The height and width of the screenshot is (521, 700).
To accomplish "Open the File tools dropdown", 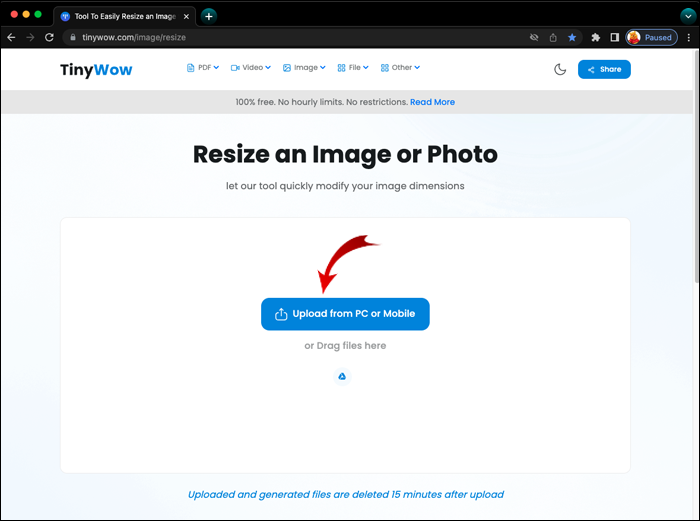I will coord(353,67).
